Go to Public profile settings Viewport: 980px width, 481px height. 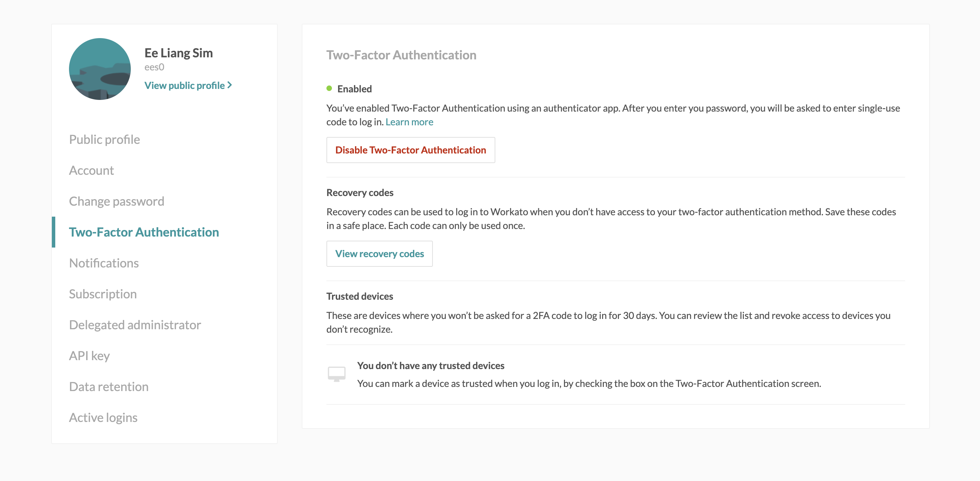[104, 139]
